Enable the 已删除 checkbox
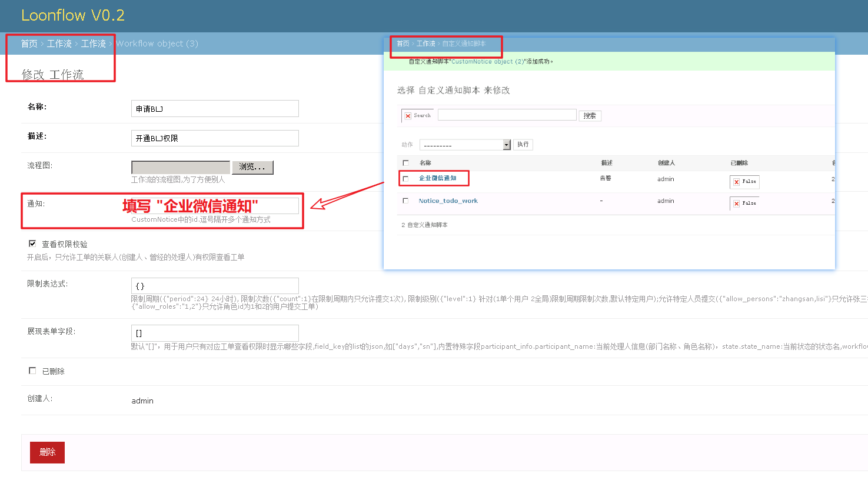 tap(32, 370)
